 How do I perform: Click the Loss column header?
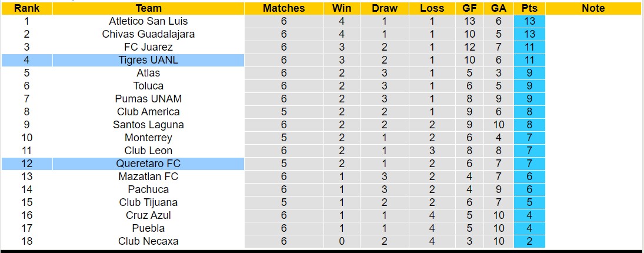coord(432,8)
